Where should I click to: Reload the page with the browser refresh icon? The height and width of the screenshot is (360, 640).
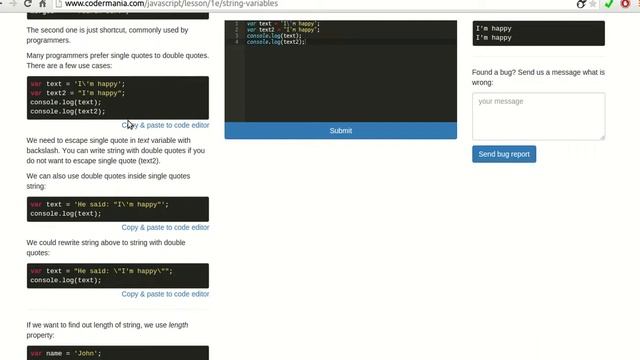27,4
